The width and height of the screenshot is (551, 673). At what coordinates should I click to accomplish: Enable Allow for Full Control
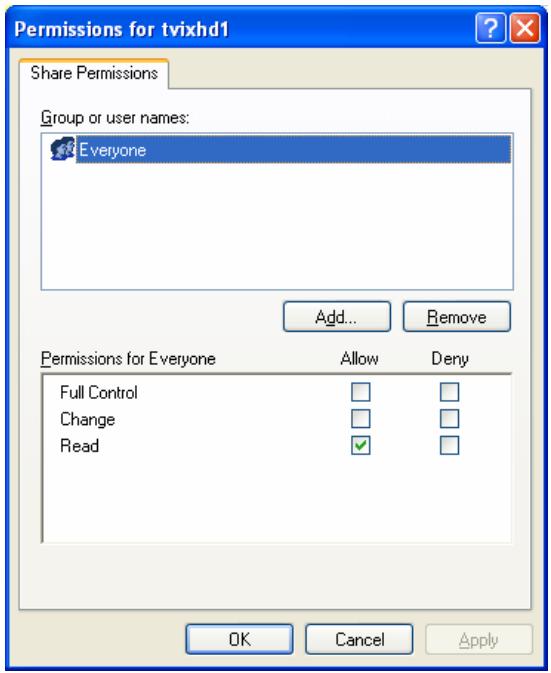coord(360,392)
